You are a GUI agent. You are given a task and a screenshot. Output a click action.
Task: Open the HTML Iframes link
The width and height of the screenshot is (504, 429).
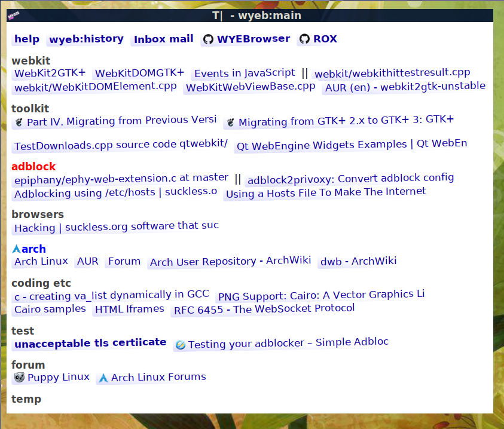130,309
